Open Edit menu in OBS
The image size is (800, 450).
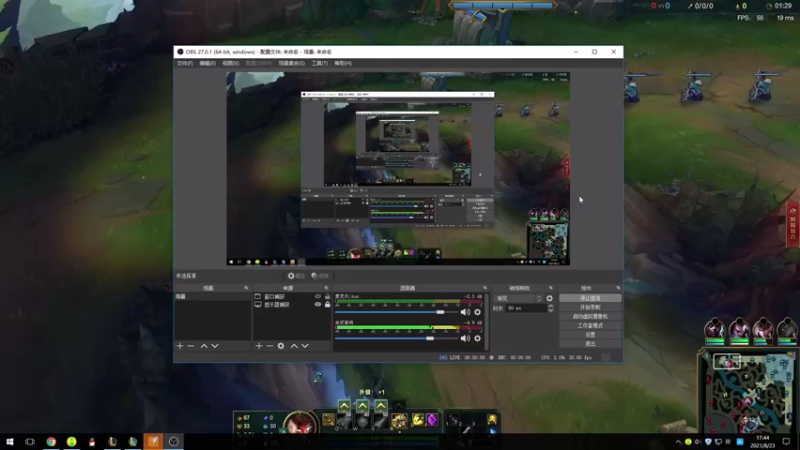point(207,63)
